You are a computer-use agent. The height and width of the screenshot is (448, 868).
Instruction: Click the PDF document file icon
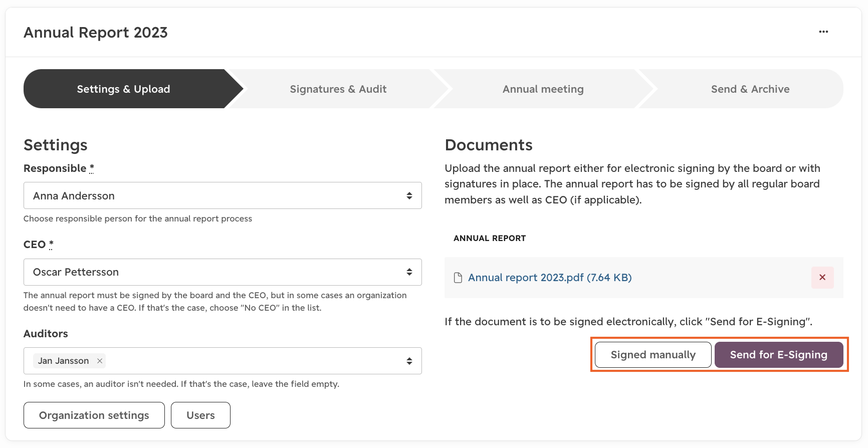458,278
